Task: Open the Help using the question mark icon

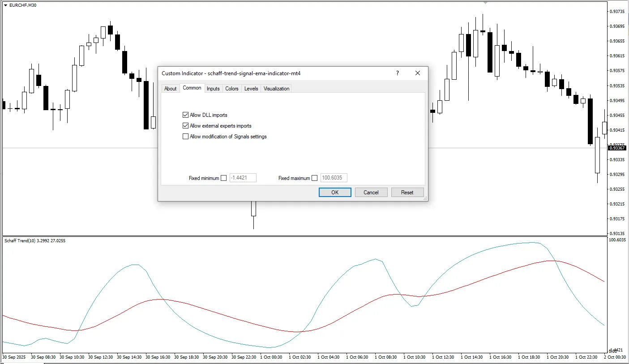Action: [x=397, y=73]
